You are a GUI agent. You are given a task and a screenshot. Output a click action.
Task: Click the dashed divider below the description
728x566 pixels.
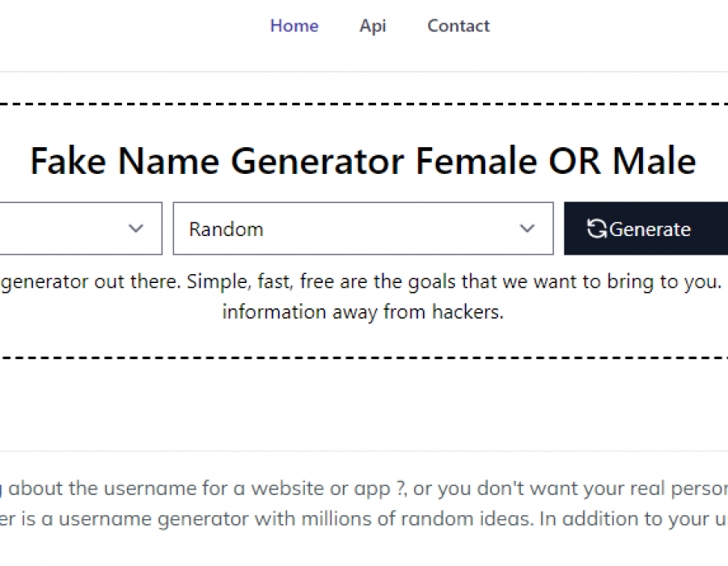(364, 357)
